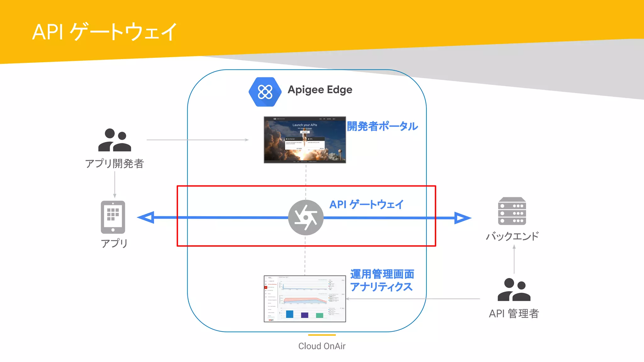Click the Apigee Edge hexagon logo

pos(265,92)
